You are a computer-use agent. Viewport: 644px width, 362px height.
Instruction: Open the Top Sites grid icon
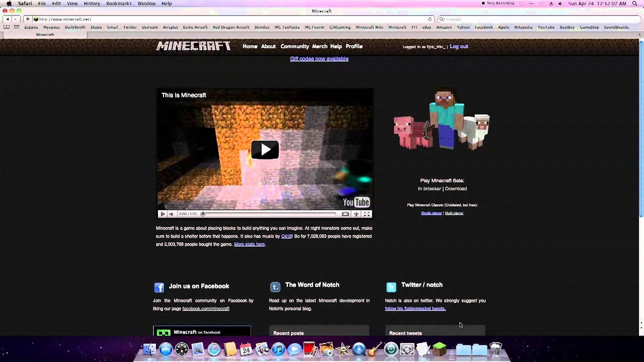click(x=17, y=27)
